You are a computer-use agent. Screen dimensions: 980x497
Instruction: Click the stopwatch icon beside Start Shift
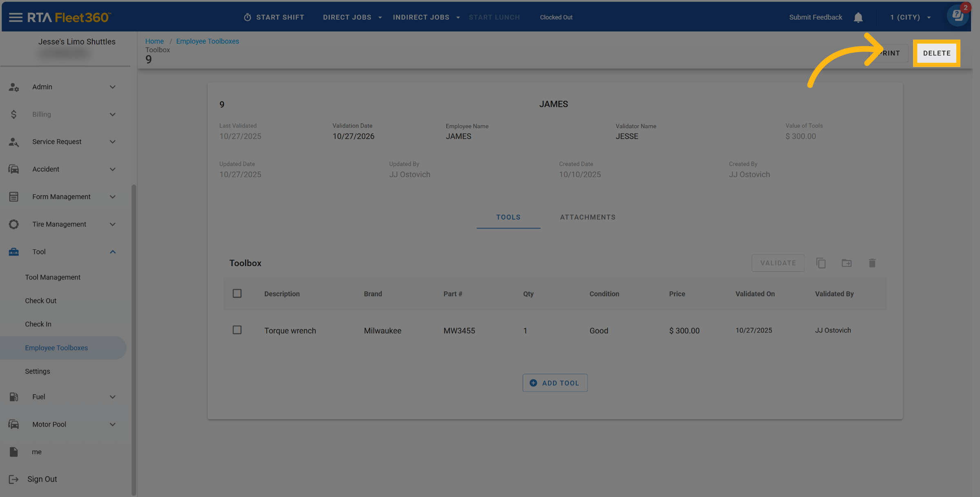tap(247, 17)
